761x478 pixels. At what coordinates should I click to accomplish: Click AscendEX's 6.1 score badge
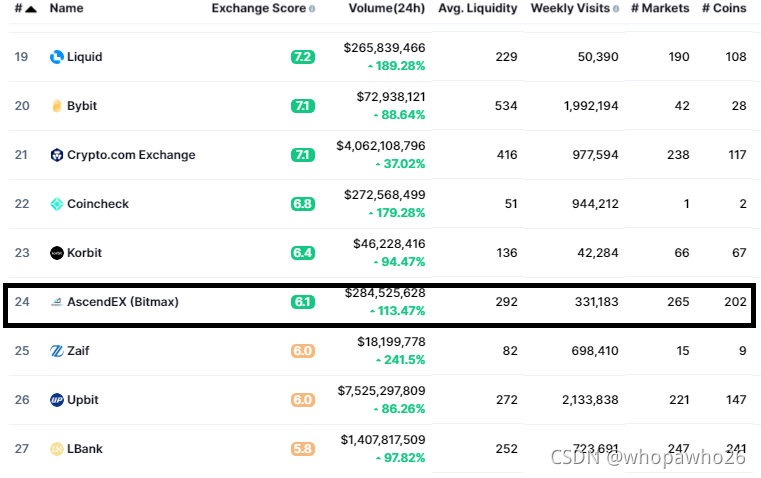(x=303, y=302)
